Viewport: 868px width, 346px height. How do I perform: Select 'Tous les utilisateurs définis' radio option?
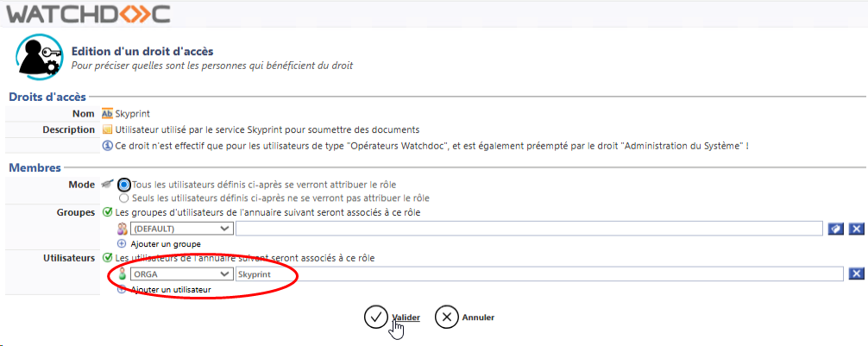(x=125, y=185)
